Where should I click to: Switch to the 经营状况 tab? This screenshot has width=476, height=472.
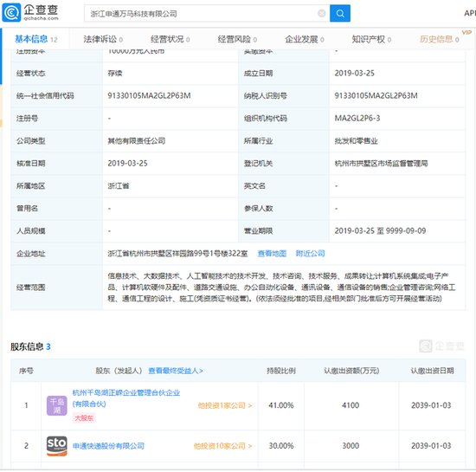(170, 39)
